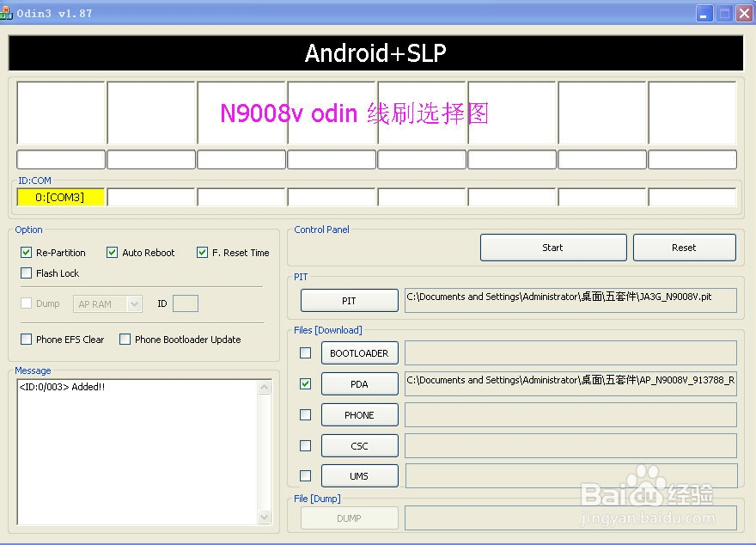756x545 pixels.
Task: Click the Reset button
Action: click(x=684, y=248)
